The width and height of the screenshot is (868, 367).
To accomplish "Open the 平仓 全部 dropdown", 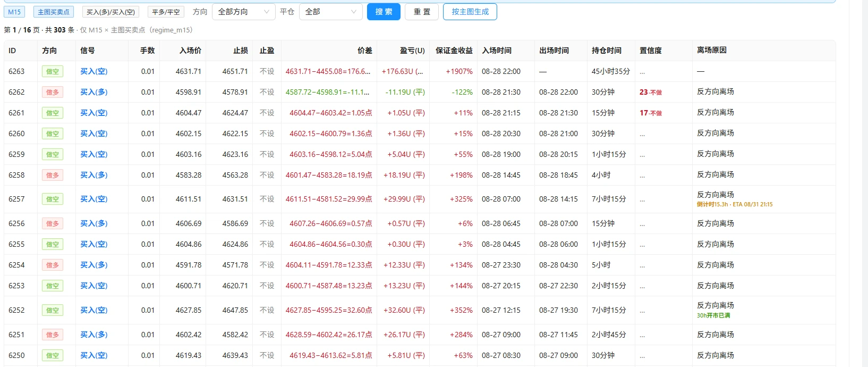I will (x=330, y=12).
